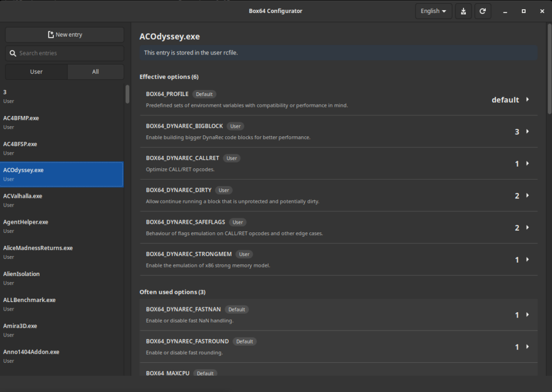Switch to the All tab

point(95,72)
